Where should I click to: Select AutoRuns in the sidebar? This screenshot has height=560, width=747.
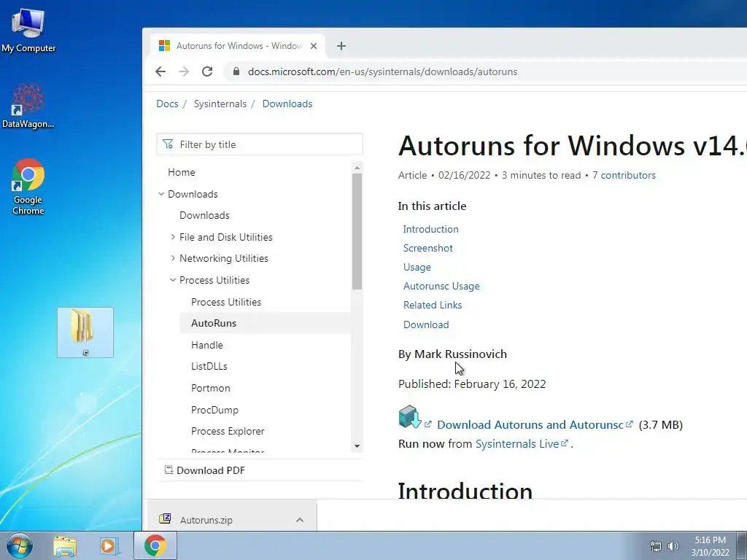click(214, 323)
